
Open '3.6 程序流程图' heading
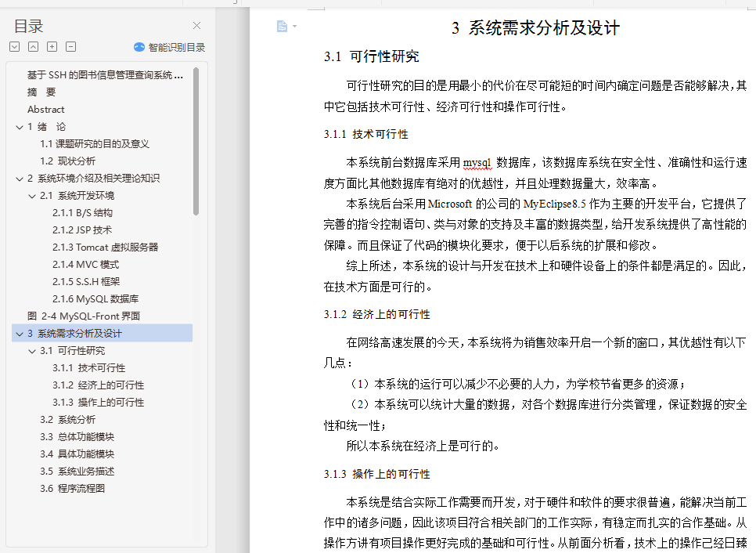coord(72,488)
